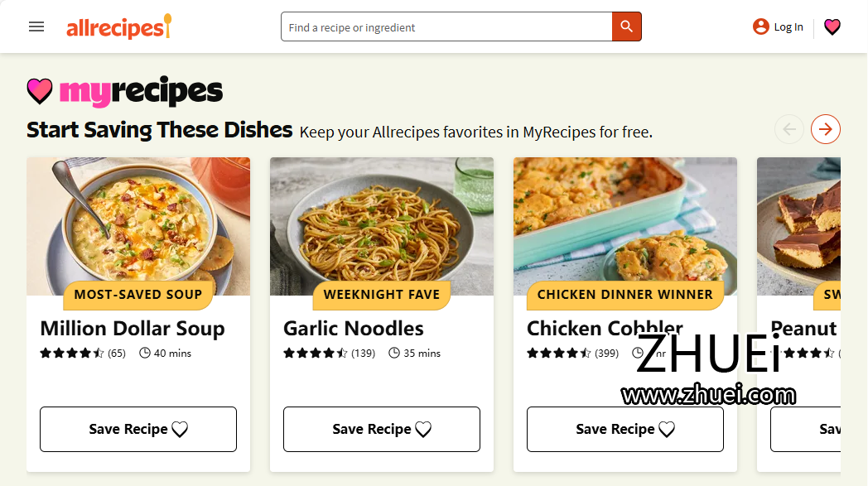Open the hamburger navigation menu
This screenshot has height=486, width=868.
point(36,26)
